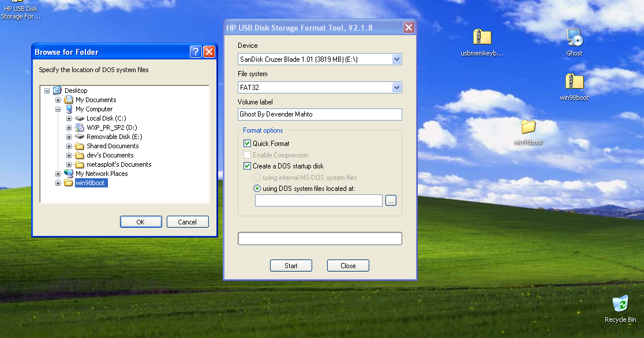Select using internal MS-DOS system files radio

[257, 178]
